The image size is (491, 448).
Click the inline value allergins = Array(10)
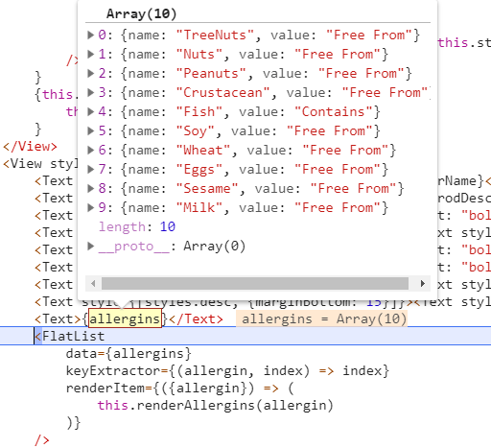321,318
